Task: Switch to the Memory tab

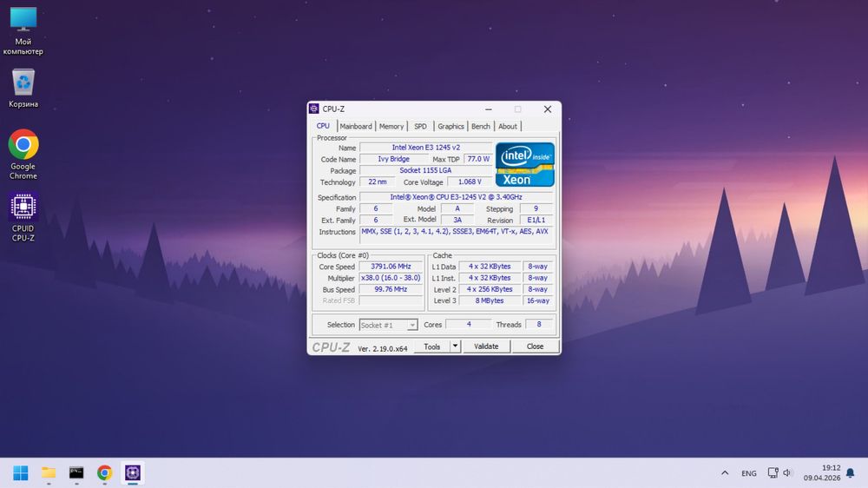Action: (391, 126)
